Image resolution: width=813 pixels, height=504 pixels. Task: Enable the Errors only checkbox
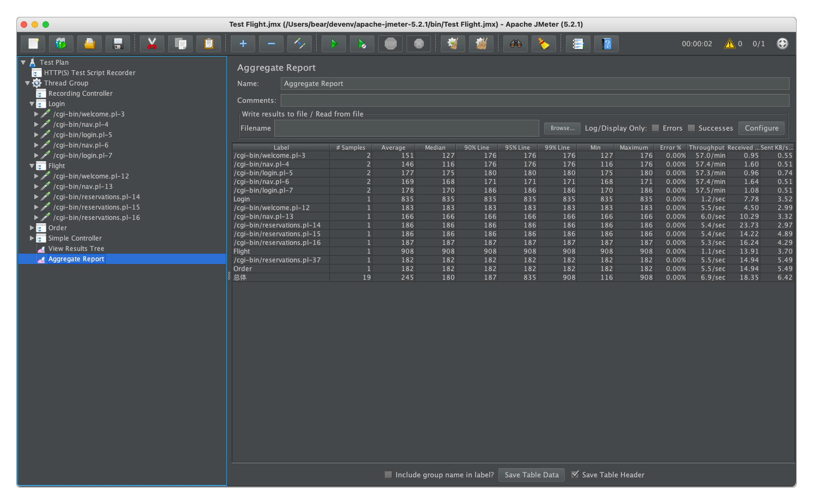tap(655, 128)
